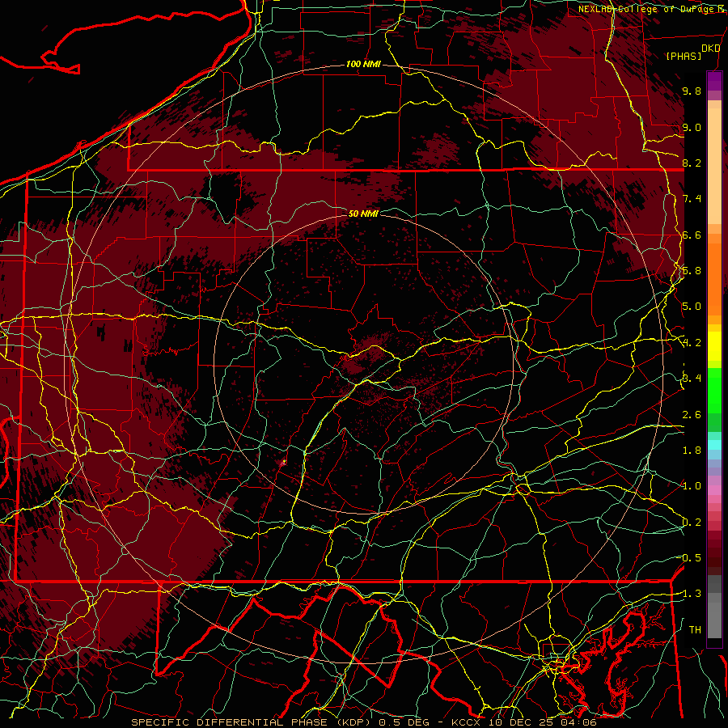Click the 1.0 value on the color scale

[692, 486]
